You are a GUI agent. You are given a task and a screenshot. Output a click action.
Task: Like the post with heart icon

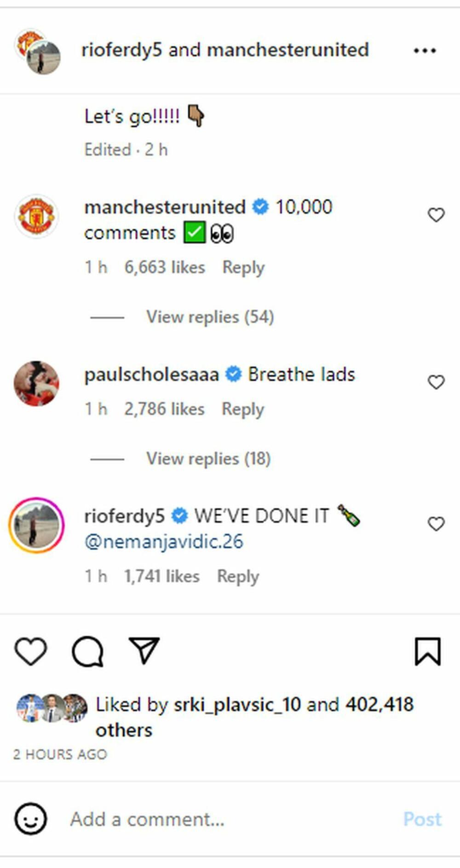pyautogui.click(x=31, y=651)
